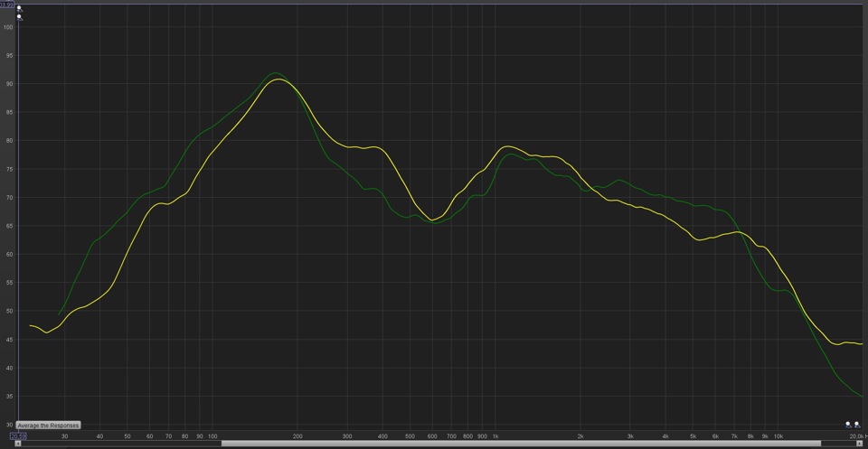868x449 pixels.
Task: Click the 20.0k end-frequency label
Action: [857, 436]
